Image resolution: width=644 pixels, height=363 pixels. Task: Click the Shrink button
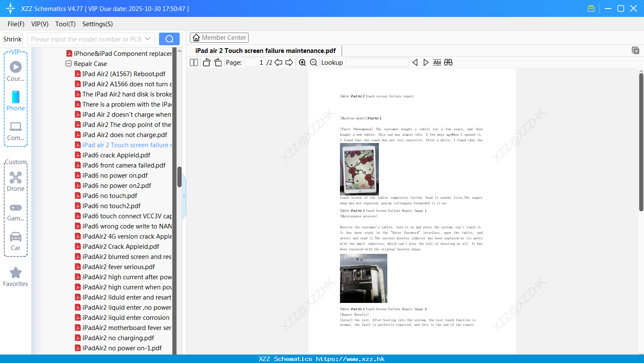(13, 39)
